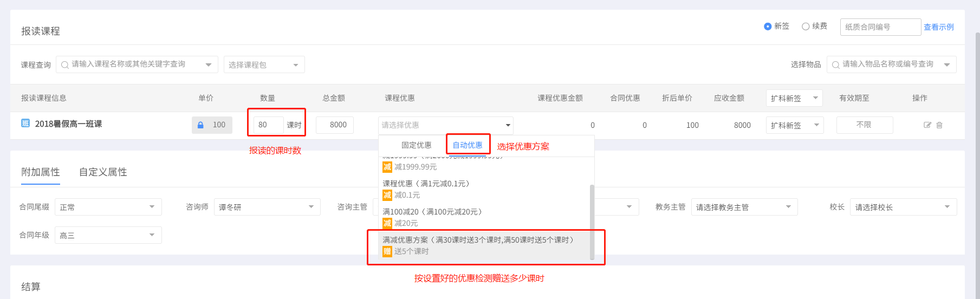980x299 pixels.
Task: Select the 新签 radio button
Action: coord(768,27)
